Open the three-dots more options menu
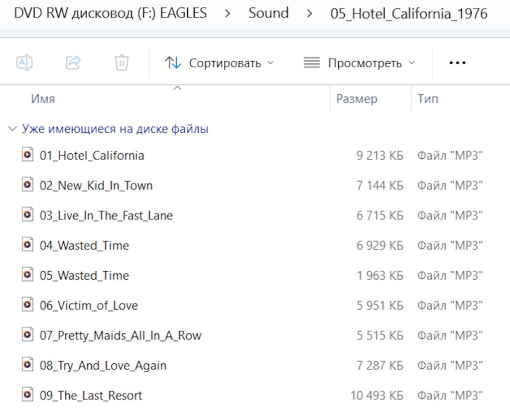This screenshot has height=420, width=510. click(x=457, y=62)
